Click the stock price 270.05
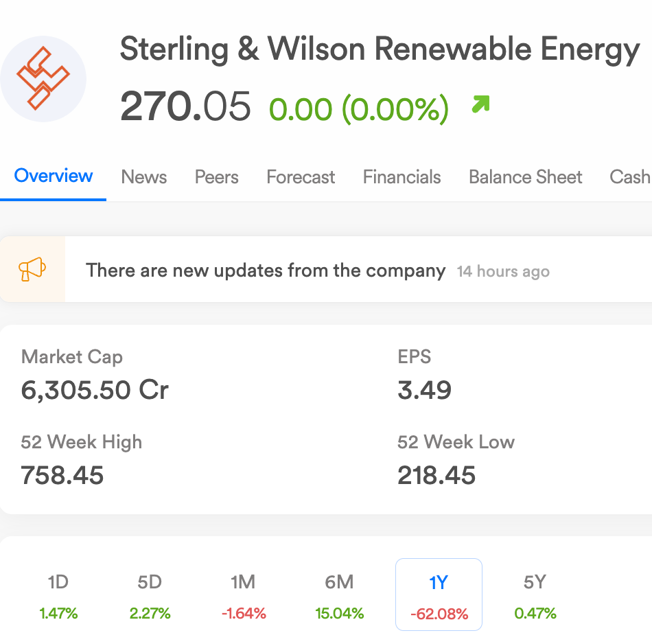The image size is (652, 644). [185, 107]
